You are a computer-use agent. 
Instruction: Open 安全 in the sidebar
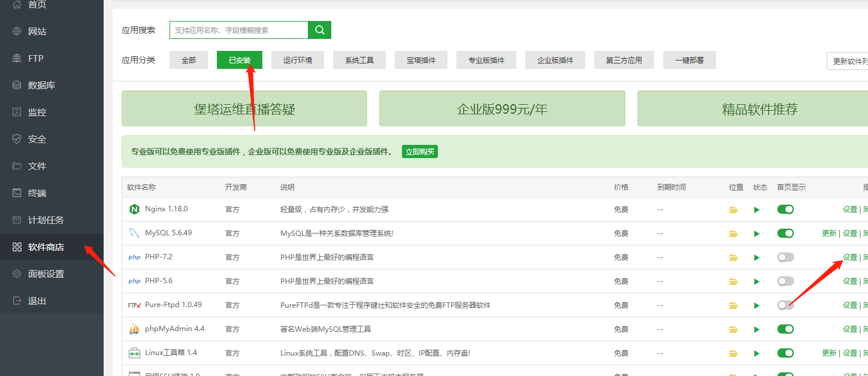coord(52,139)
